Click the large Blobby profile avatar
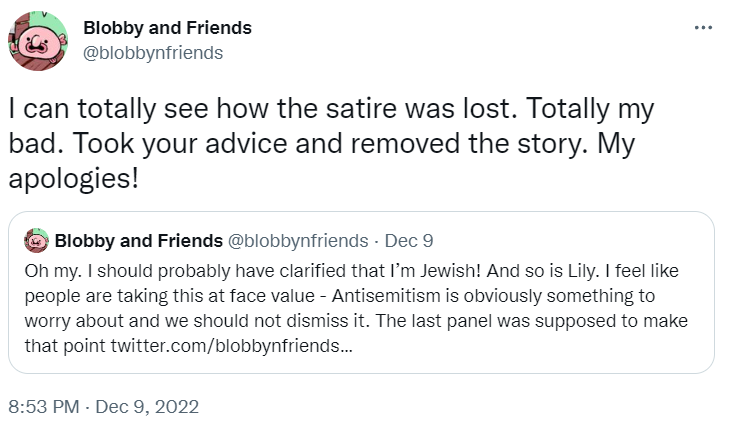 point(37,41)
